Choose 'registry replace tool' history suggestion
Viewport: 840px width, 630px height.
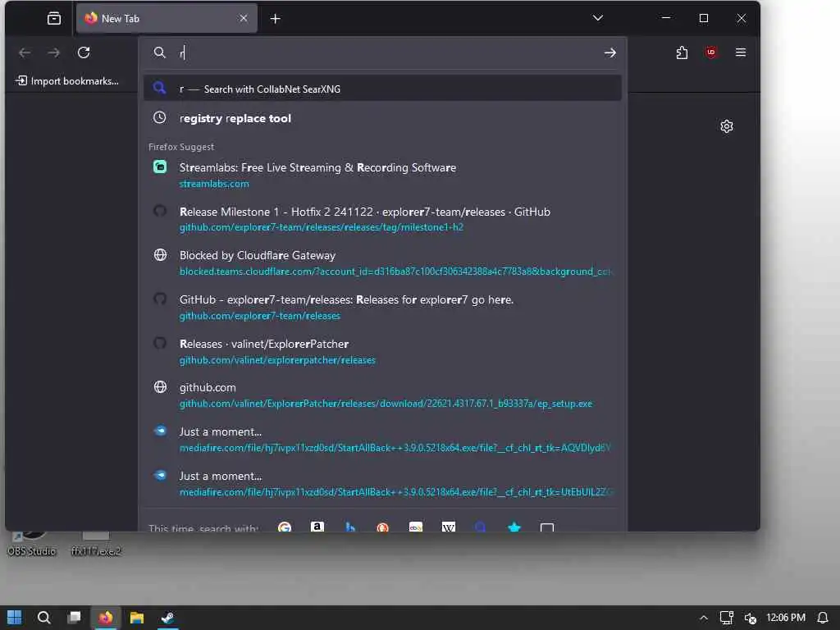coord(382,118)
